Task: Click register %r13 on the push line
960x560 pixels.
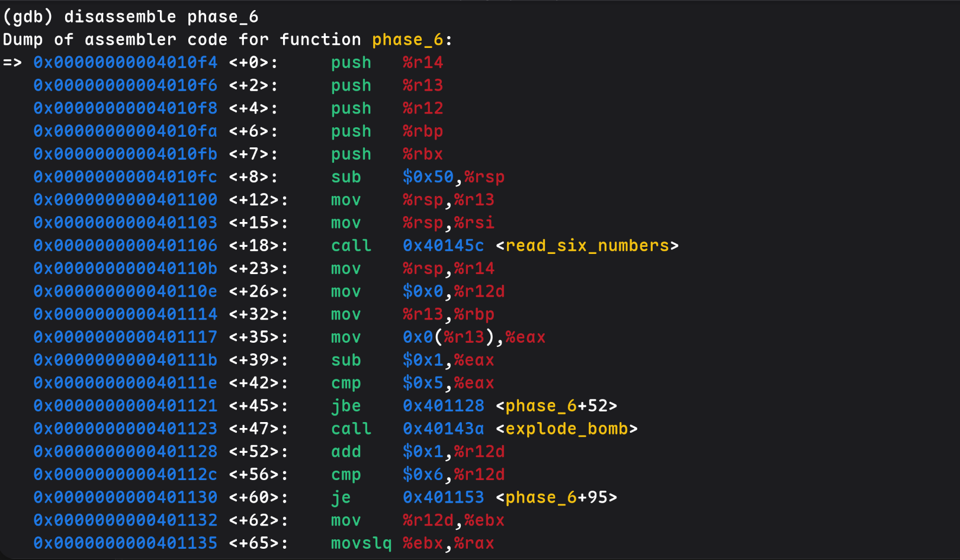Action: 423,85
